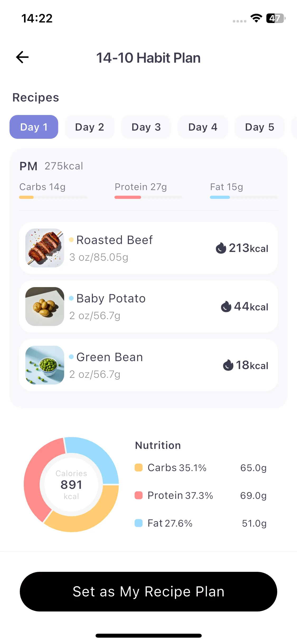Switch to the Day 2 tab
This screenshot has height=644, width=297.
(89, 127)
